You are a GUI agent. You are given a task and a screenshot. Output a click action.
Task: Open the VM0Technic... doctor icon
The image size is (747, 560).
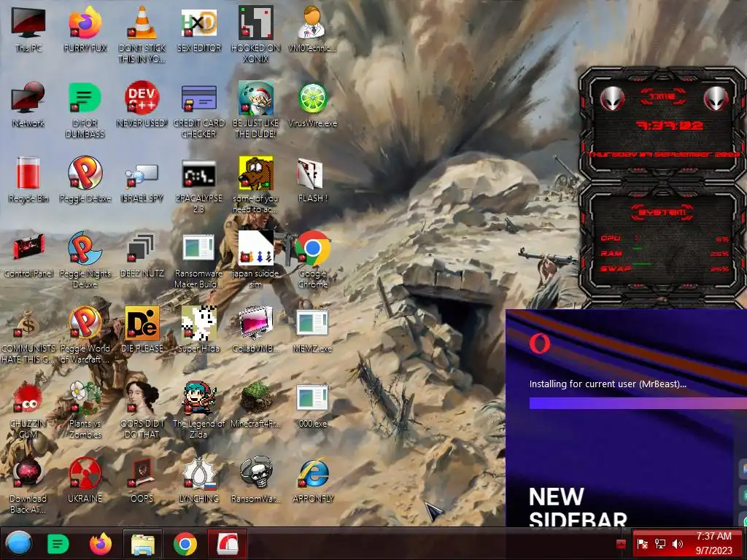312,29
